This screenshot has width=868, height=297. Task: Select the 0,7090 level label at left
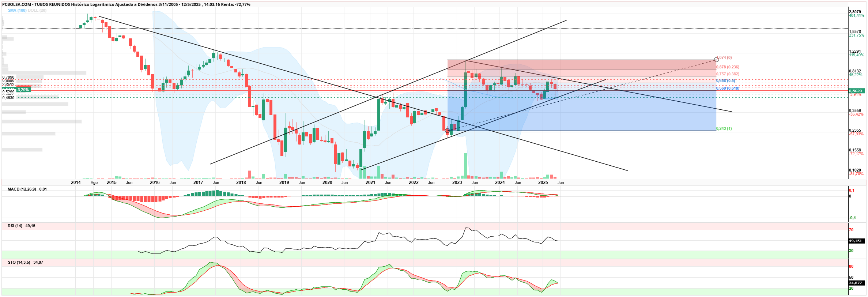8,78
